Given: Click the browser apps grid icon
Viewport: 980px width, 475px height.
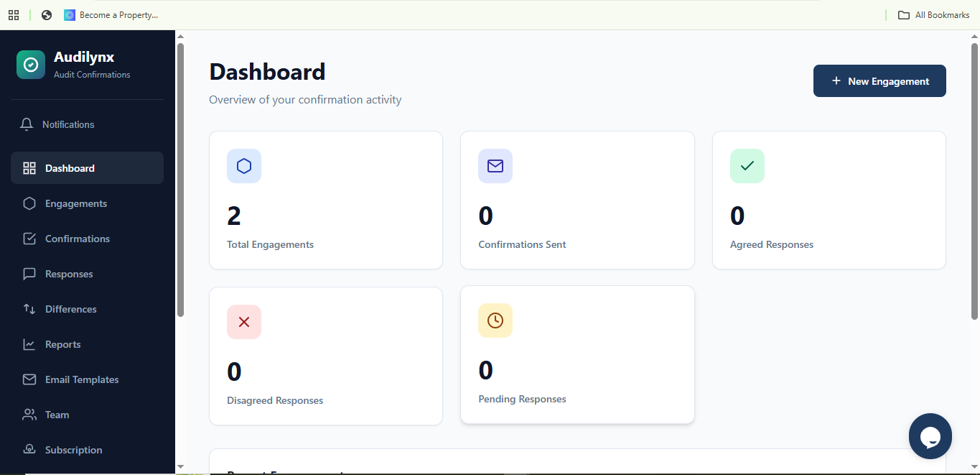Looking at the screenshot, I should 14,15.
